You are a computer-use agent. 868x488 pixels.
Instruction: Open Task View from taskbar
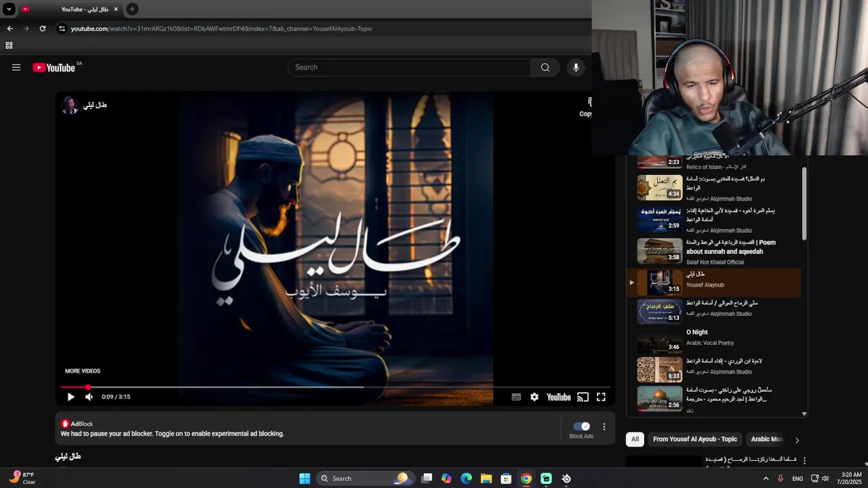pos(427,479)
